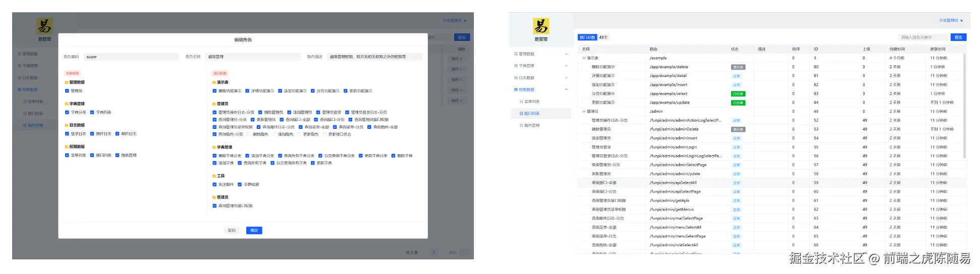Image resolution: width=980 pixels, height=274 pixels.
Task: Click the route /funpi/admin/adminLogin
Action: coord(673,148)
